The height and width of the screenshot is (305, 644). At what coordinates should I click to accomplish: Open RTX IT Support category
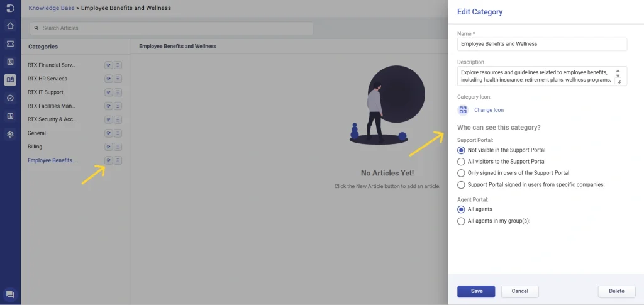45,92
